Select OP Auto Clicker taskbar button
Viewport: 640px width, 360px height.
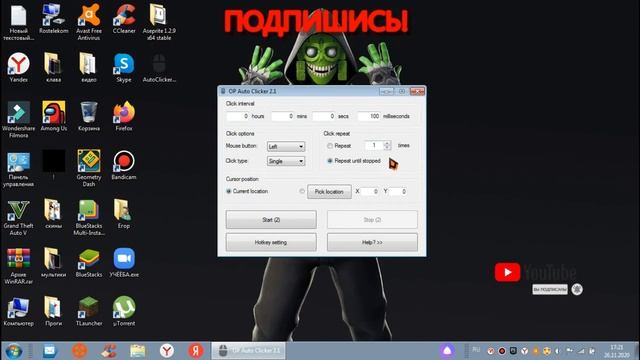pos(248,351)
